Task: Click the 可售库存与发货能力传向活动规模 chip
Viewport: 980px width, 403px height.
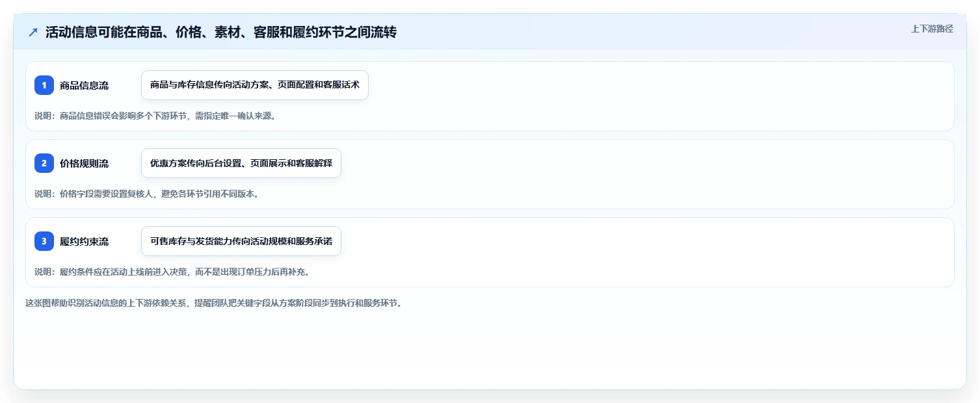Action: 241,241
